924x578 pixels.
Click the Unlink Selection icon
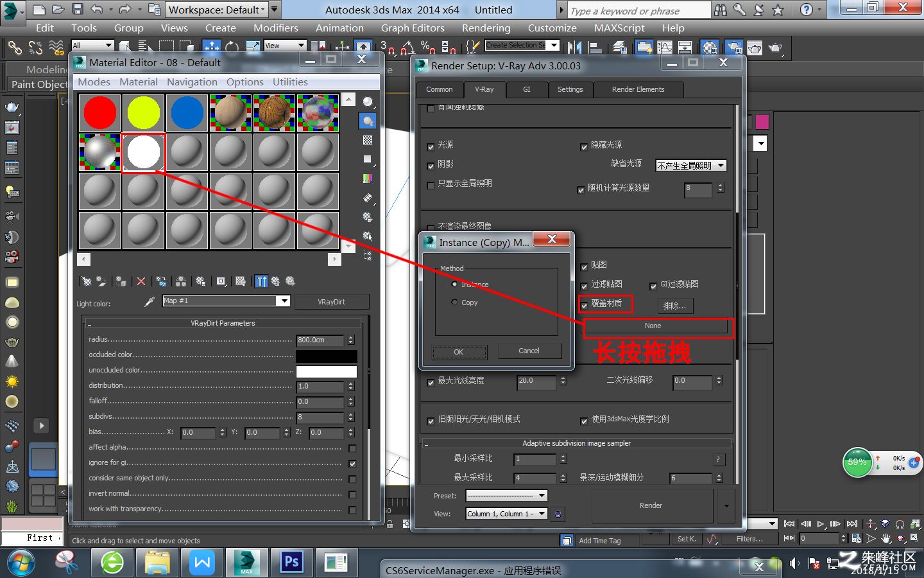click(x=35, y=47)
